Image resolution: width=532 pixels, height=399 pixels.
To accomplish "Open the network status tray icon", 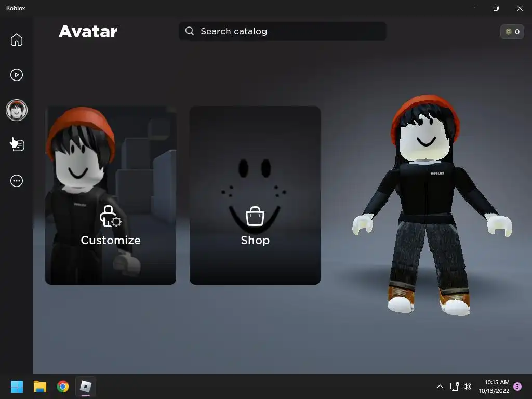I will 454,387.
